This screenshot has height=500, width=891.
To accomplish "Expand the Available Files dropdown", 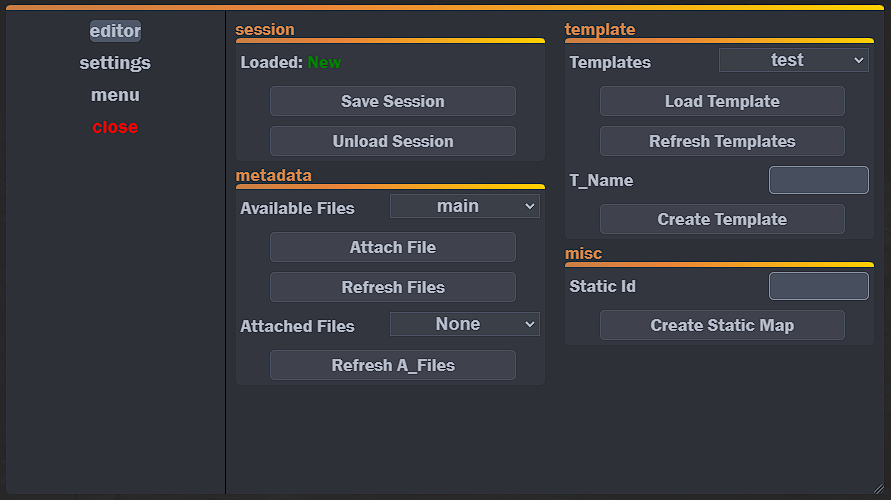I will (464, 207).
